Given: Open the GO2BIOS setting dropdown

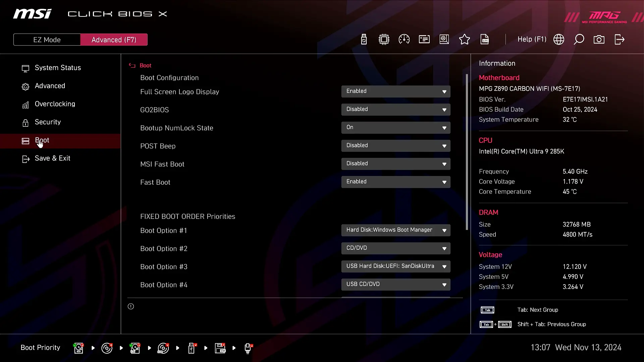Looking at the screenshot, I should tap(396, 109).
